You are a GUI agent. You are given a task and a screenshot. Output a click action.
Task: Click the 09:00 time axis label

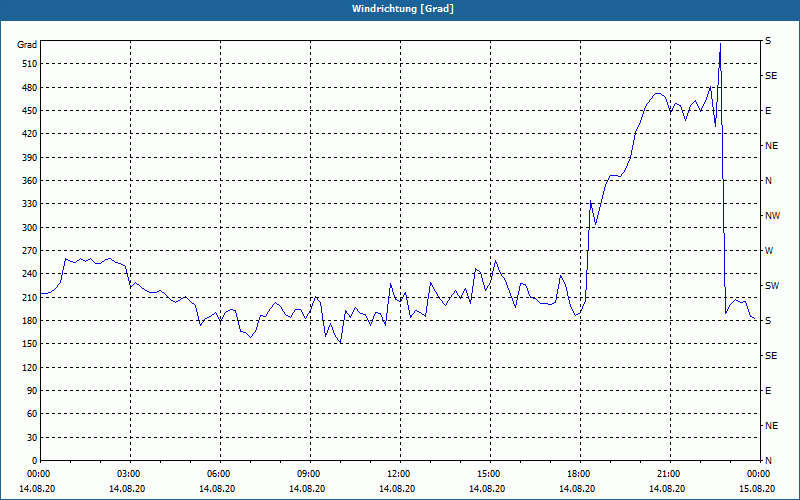coord(310,474)
